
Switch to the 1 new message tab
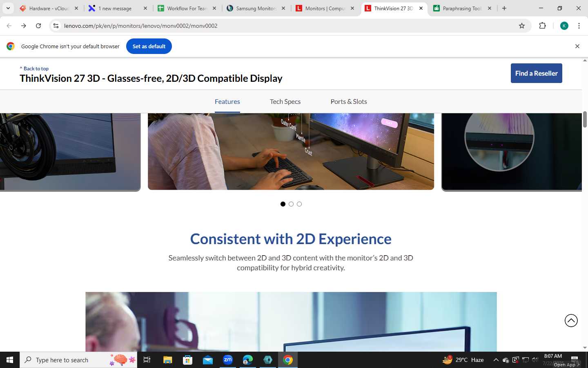pyautogui.click(x=118, y=8)
